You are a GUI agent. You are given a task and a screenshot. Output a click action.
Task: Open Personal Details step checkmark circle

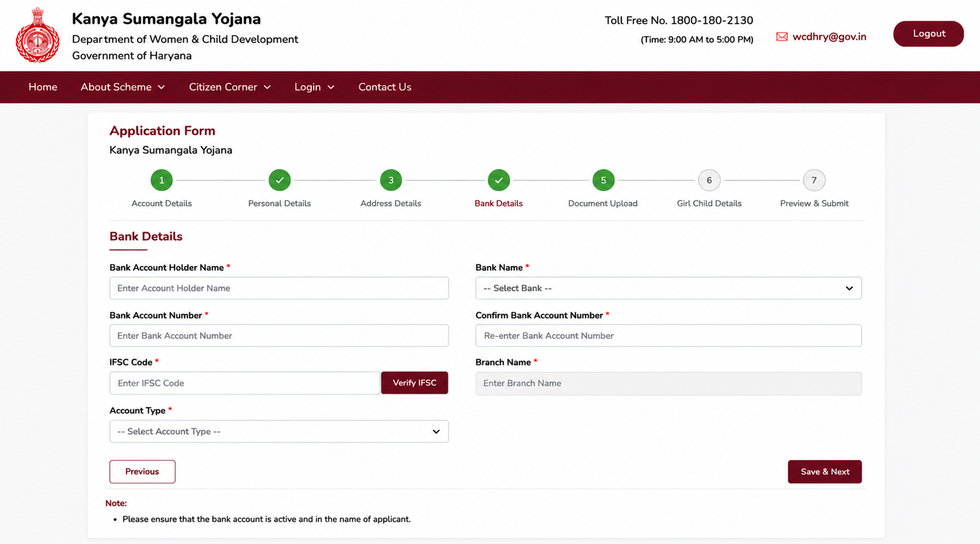pos(280,180)
